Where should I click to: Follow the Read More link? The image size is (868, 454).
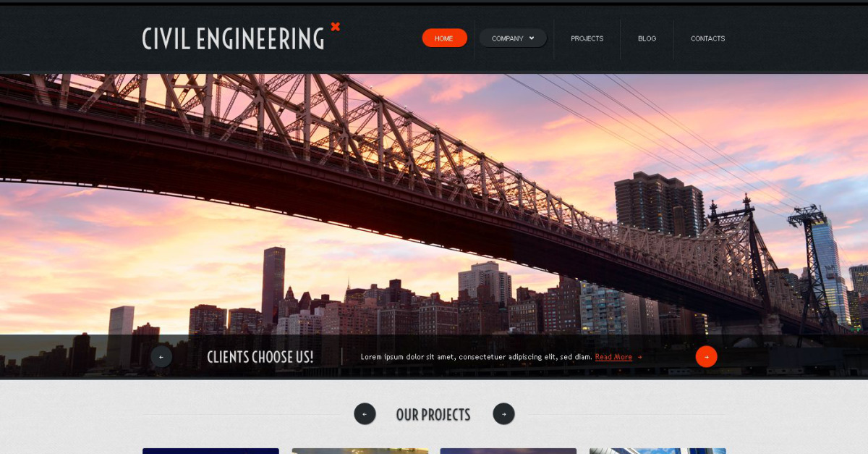[x=613, y=357]
